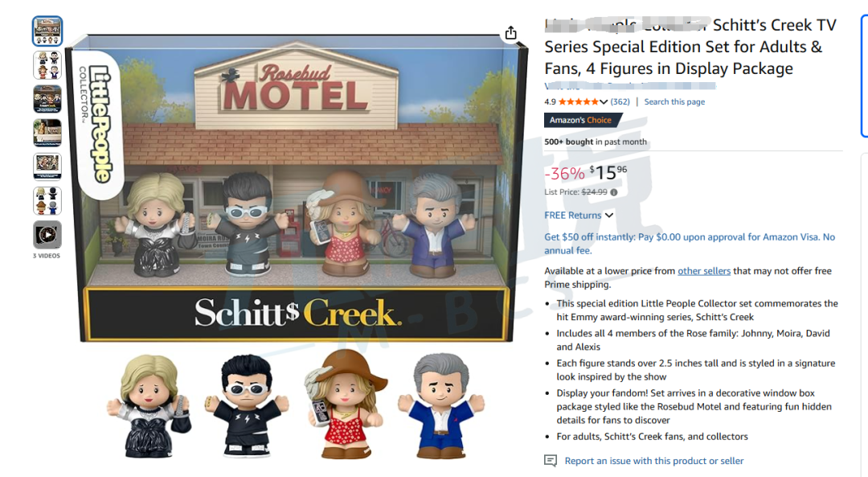The height and width of the screenshot is (477, 868).
Task: Open the 362 reviews link
Action: 620,102
